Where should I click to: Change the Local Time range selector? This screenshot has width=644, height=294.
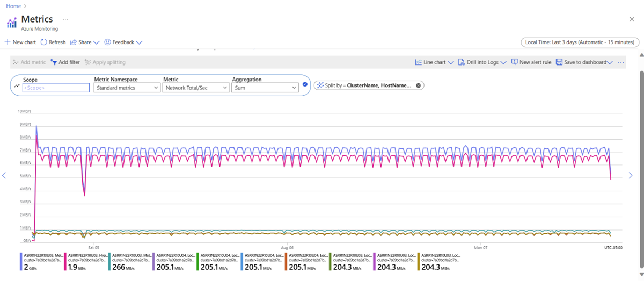(x=579, y=42)
